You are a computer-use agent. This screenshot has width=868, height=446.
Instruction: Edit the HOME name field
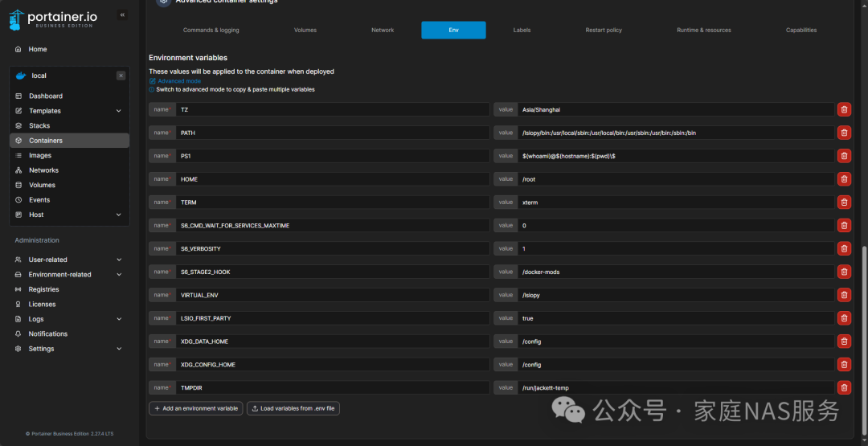click(x=333, y=179)
